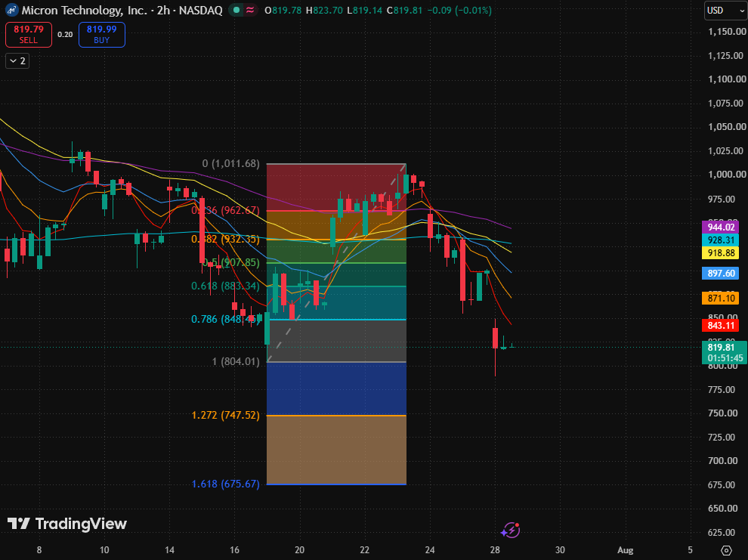The width and height of the screenshot is (748, 560).
Task: Click the 819.99 BUY button
Action: click(x=101, y=35)
